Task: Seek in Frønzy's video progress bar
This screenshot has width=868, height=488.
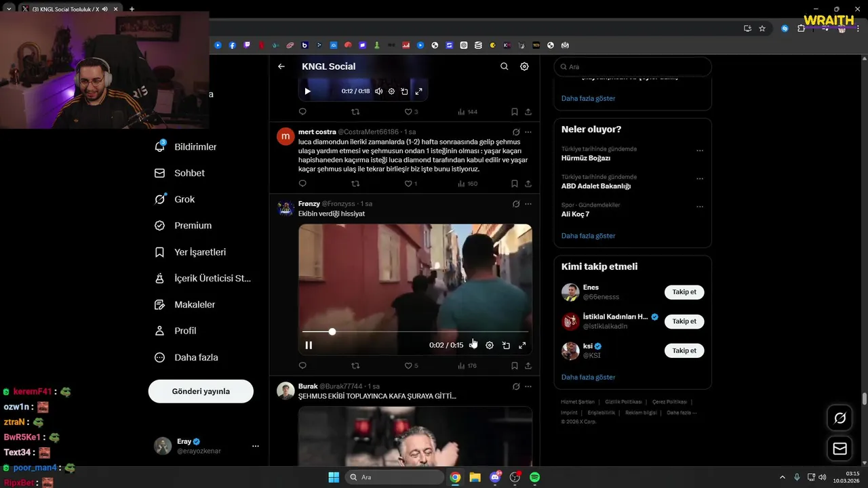Action: point(415,332)
